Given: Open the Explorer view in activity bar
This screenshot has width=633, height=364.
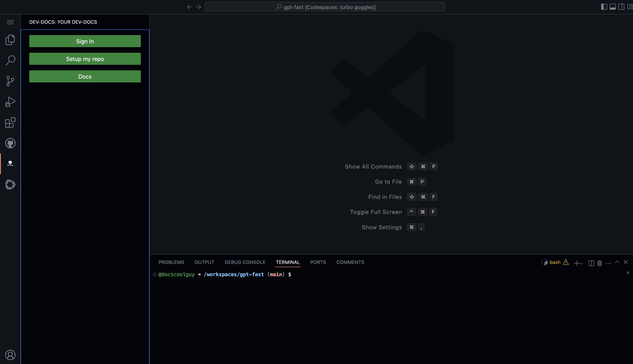Looking at the screenshot, I should [10, 40].
